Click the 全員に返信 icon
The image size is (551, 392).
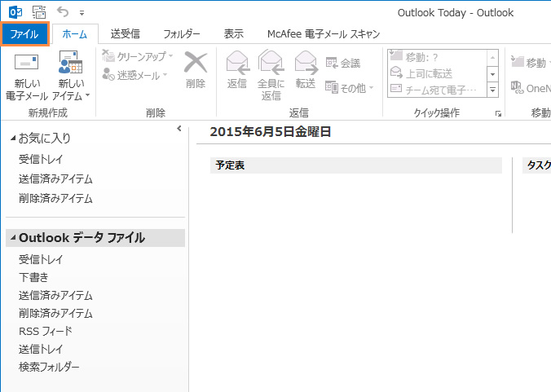coord(271,62)
